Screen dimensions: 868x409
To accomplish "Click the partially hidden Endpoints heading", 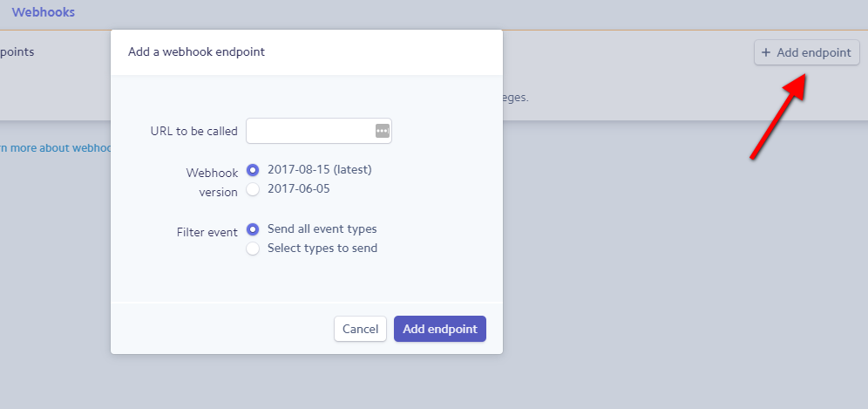I will click(17, 52).
